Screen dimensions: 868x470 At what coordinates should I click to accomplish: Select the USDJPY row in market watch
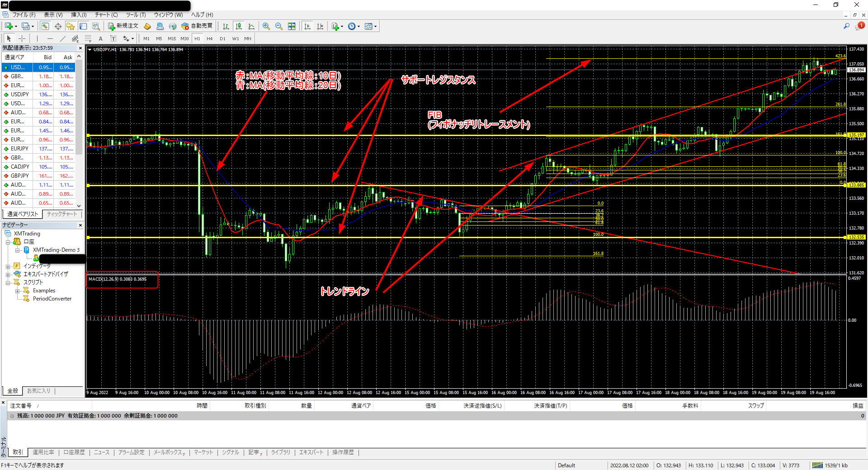point(20,94)
